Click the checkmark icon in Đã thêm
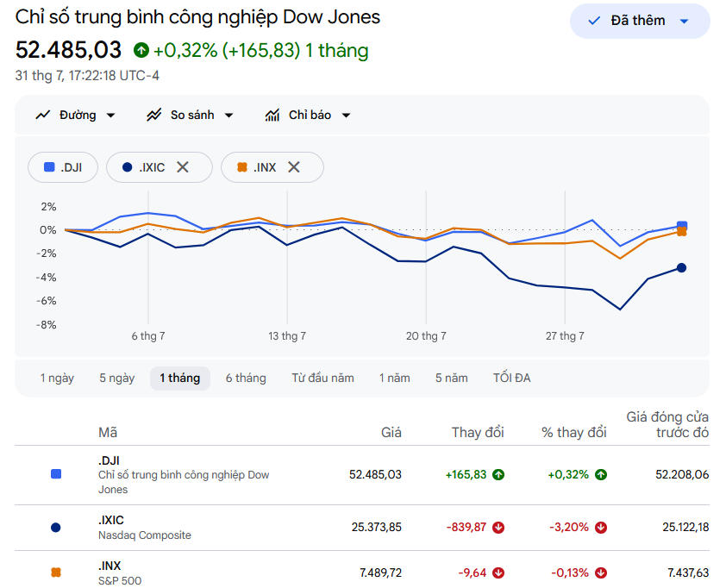726x588 pixels. point(594,21)
